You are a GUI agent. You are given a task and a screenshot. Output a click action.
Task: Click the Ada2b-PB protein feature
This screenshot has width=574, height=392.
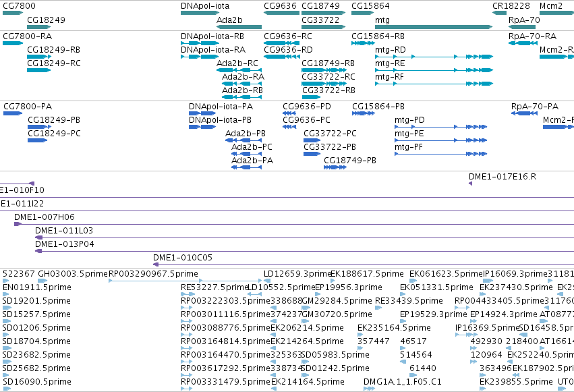(x=243, y=140)
